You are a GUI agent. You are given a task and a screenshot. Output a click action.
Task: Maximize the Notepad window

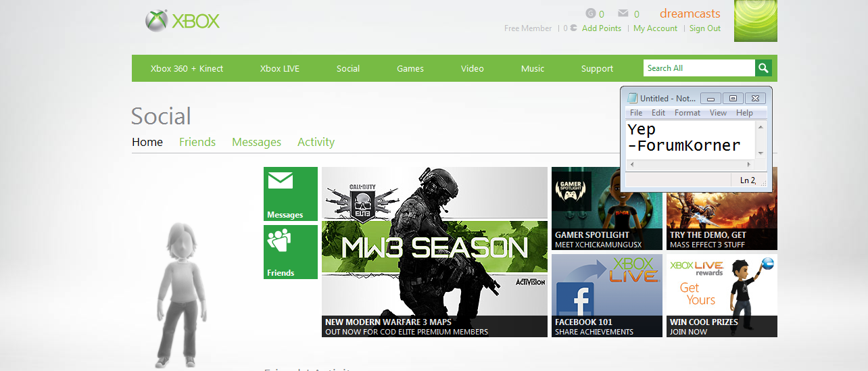733,98
